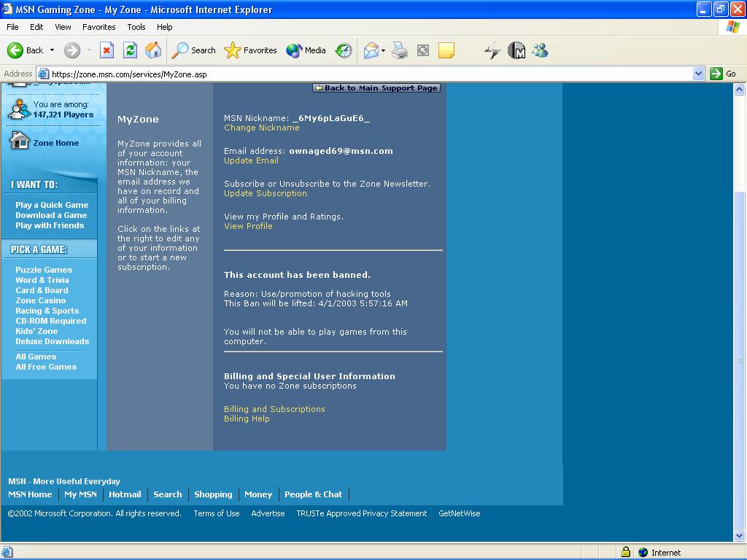The image size is (747, 560).
Task: Click the Forward arrow toolbar icon
Action: click(72, 50)
